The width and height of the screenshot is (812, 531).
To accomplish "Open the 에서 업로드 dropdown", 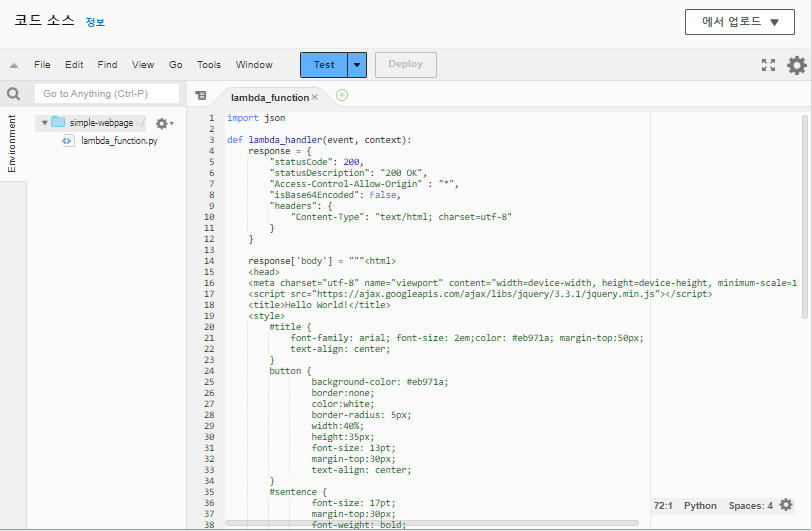I will 740,22.
